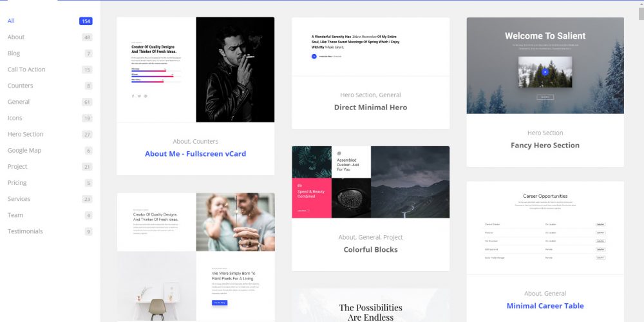644x322 pixels.
Task: Choose the Colorful Blocks template thumbnail
Action: click(370, 182)
